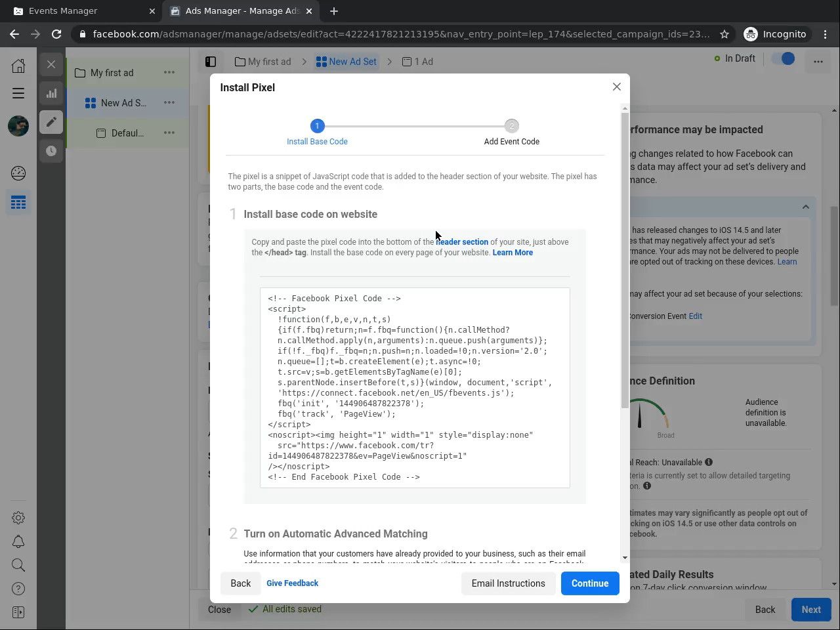Open the account overview gauge icon
The width and height of the screenshot is (840, 630).
click(18, 173)
